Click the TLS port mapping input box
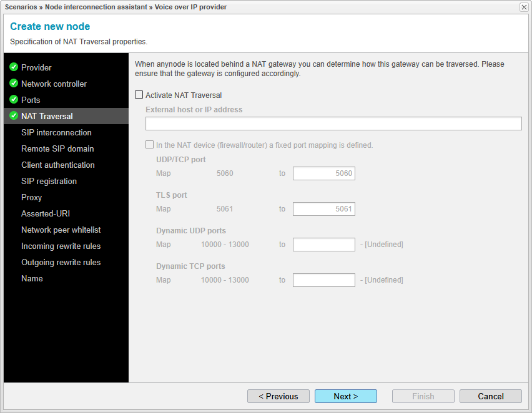 point(323,209)
